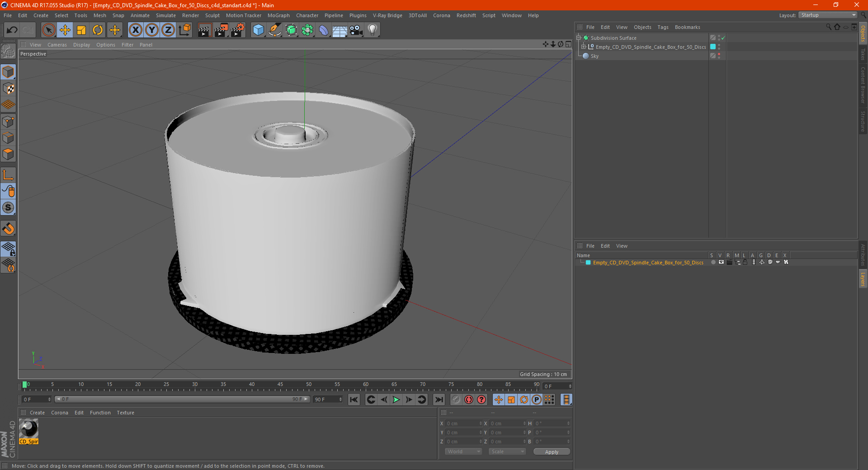The image size is (868, 470).
Task: Toggle record active objects button
Action: [x=456, y=399]
